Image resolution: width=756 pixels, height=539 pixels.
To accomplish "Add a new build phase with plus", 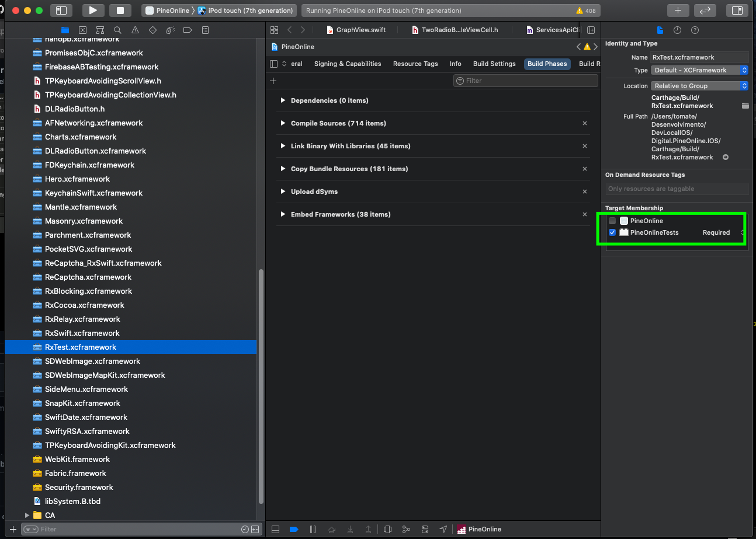I will tap(273, 81).
